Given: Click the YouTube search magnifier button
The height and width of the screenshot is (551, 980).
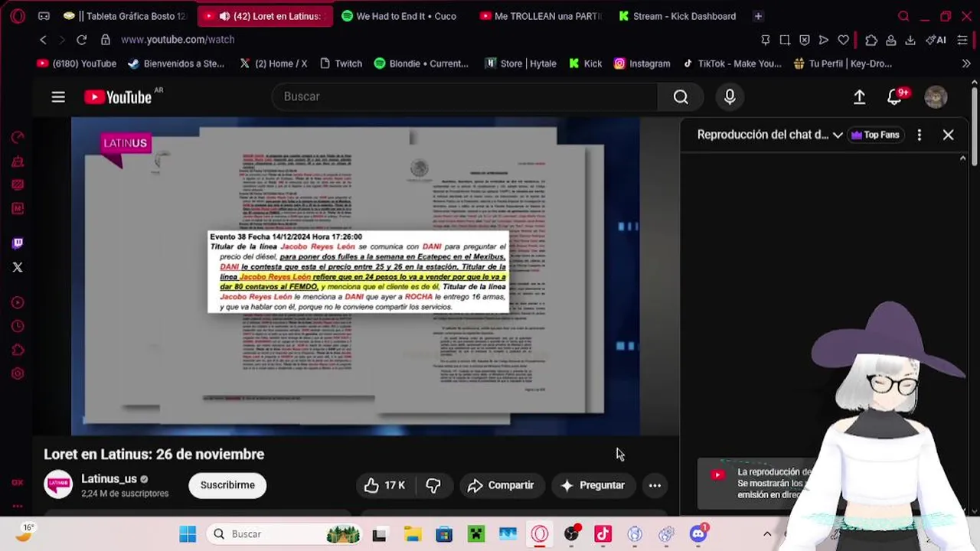Looking at the screenshot, I should coord(681,96).
